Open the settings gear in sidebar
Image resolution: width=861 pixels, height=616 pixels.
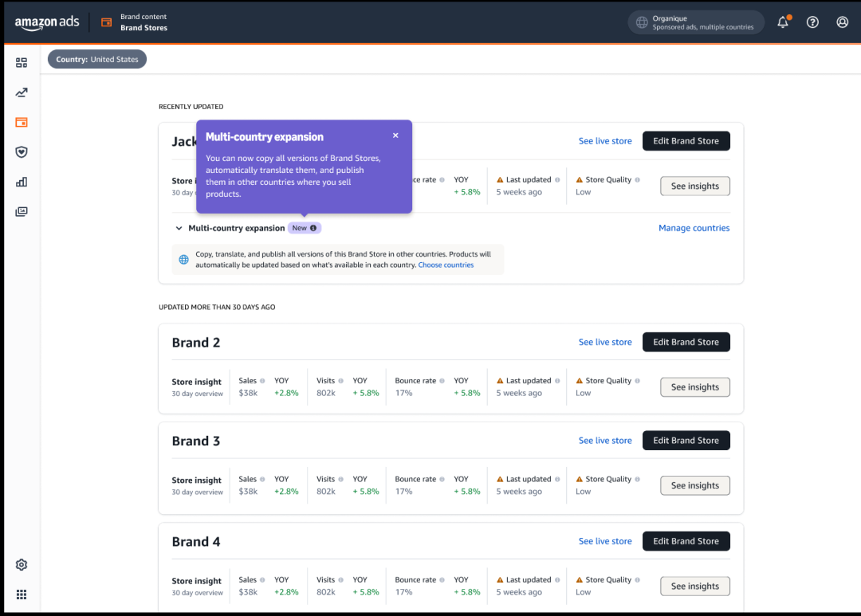(x=22, y=565)
